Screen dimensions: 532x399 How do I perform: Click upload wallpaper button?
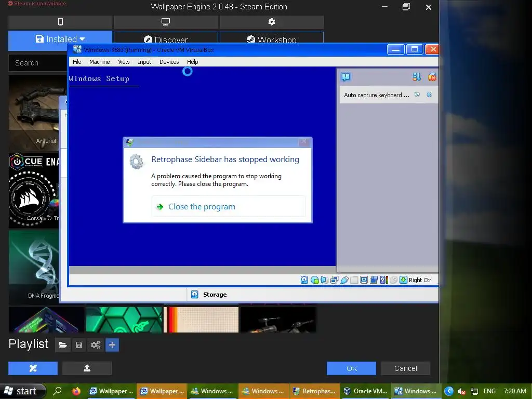coord(87,368)
